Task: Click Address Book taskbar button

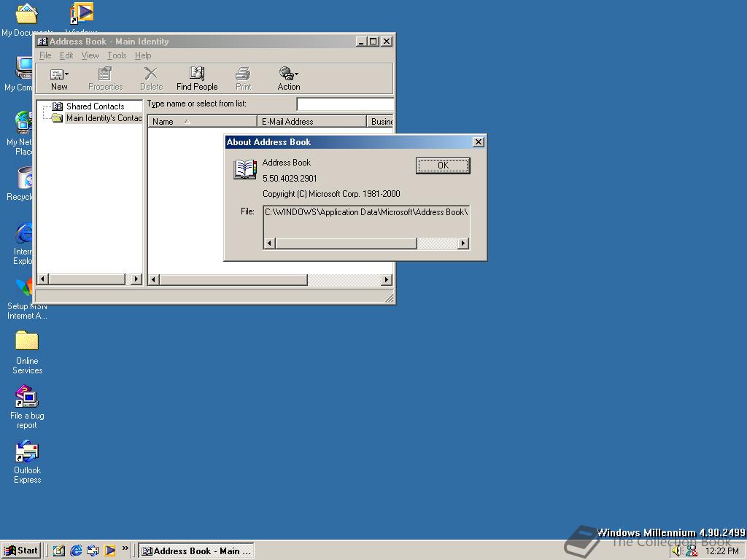Action: (x=196, y=551)
